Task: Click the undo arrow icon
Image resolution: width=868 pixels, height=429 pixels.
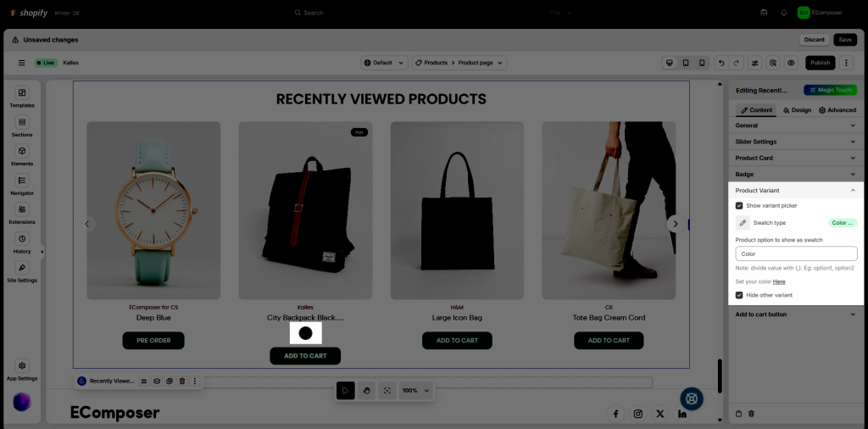Action: click(x=721, y=63)
